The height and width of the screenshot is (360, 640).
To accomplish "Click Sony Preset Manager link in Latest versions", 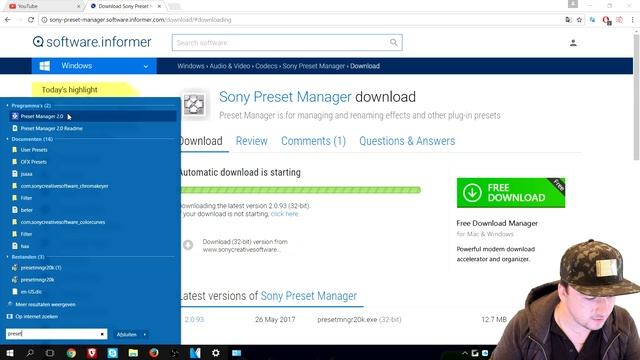I will [x=309, y=296].
